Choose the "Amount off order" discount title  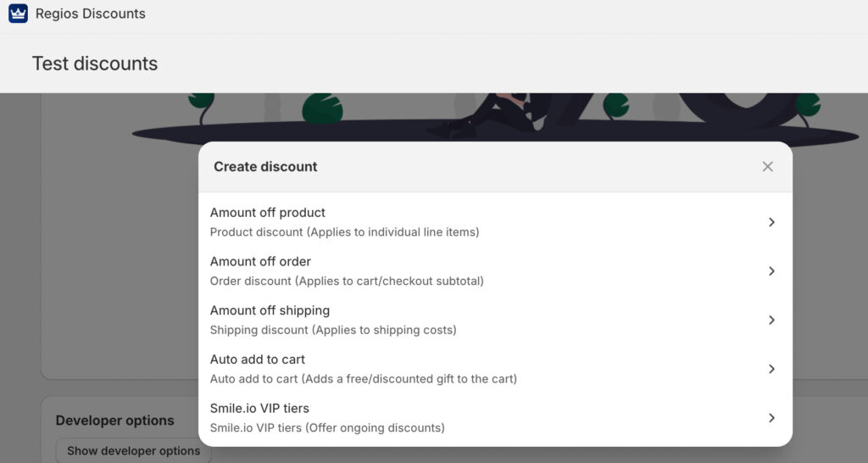(x=260, y=261)
